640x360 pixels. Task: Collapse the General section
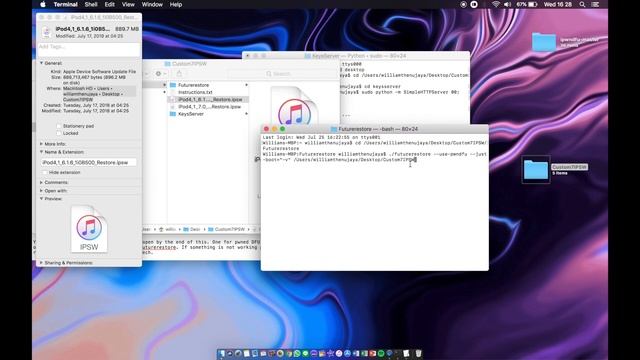point(41,63)
